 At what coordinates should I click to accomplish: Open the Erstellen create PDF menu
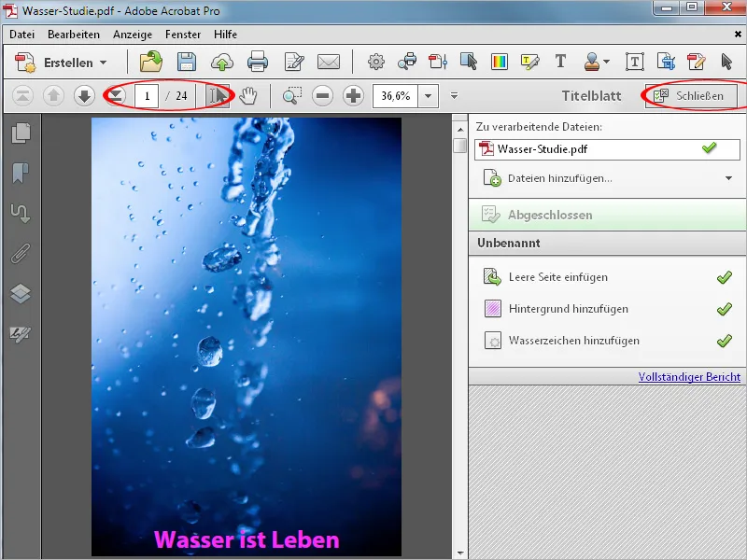[x=61, y=63]
